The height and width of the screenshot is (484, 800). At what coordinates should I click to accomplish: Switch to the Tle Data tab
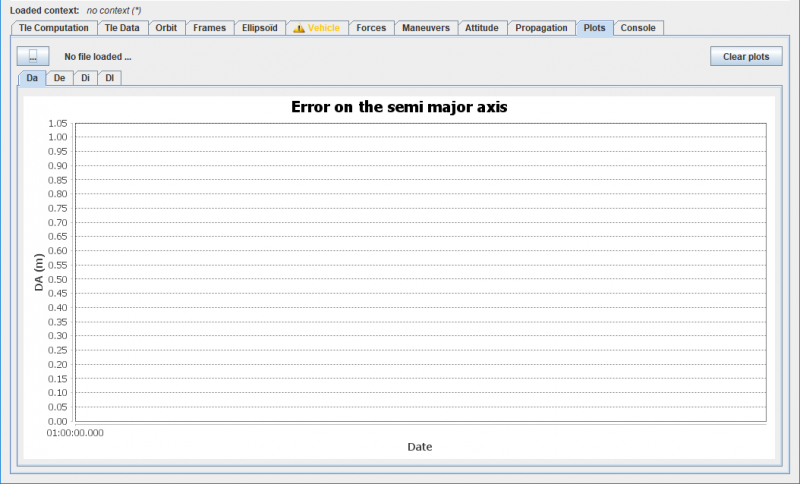(x=122, y=28)
